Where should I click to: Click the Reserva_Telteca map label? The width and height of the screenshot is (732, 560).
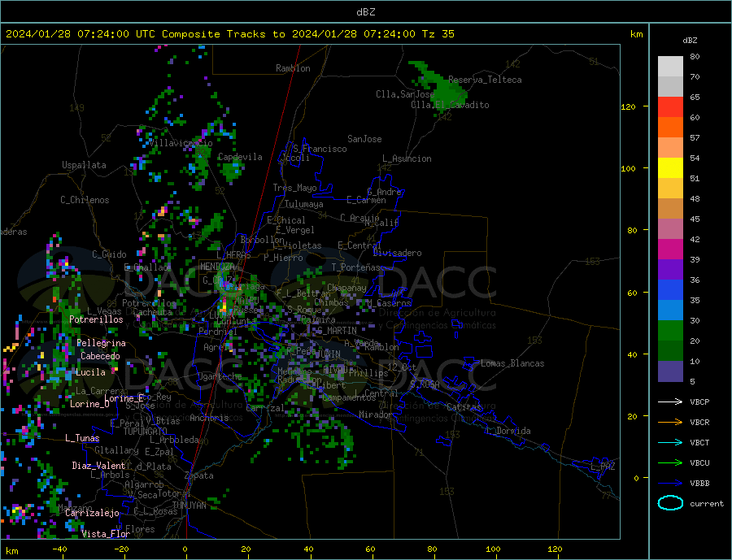485,80
